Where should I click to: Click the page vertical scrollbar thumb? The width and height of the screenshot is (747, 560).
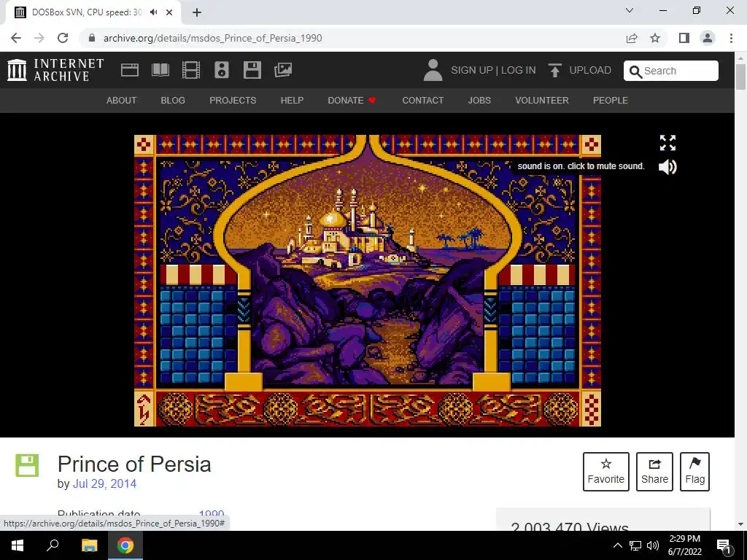click(x=740, y=76)
